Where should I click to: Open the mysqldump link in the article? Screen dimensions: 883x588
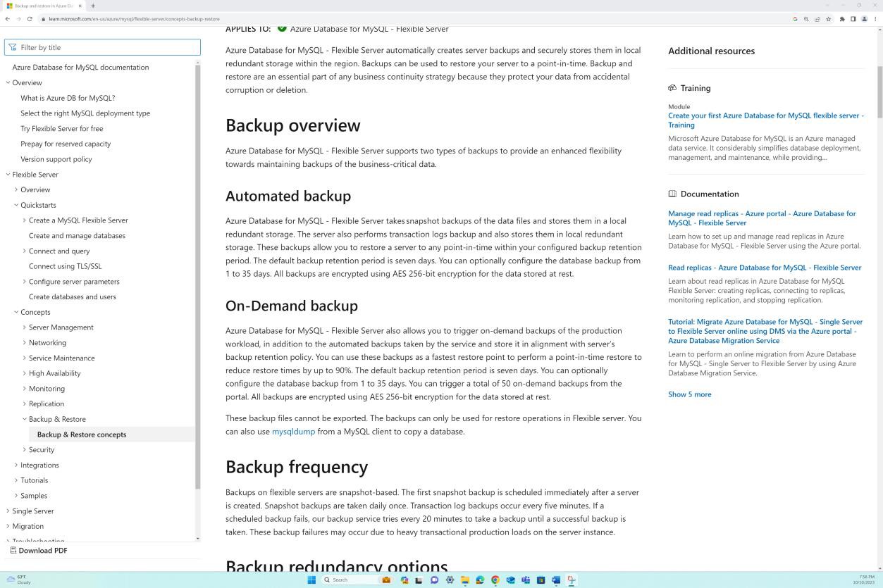coord(293,431)
